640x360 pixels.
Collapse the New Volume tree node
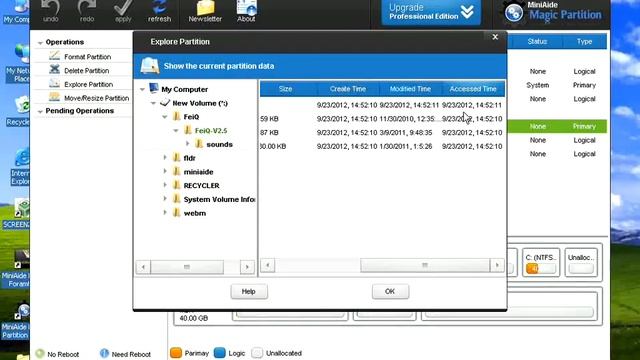(153, 103)
